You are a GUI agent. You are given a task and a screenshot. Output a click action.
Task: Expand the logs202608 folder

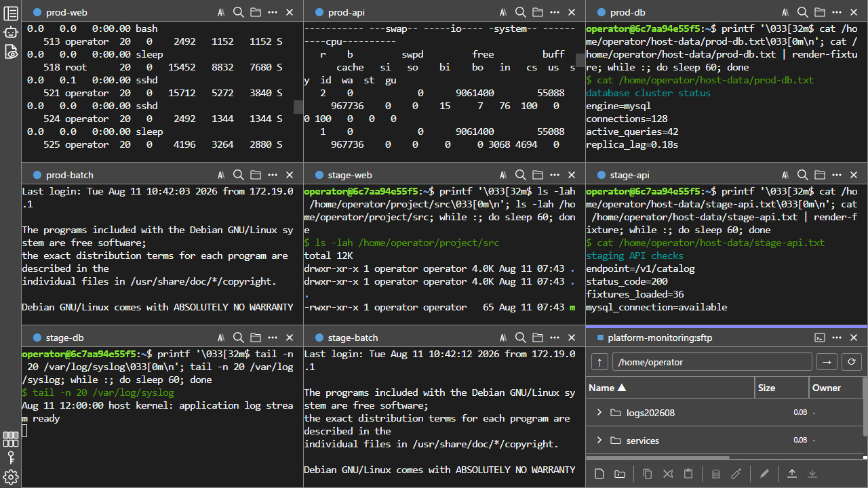coord(599,413)
